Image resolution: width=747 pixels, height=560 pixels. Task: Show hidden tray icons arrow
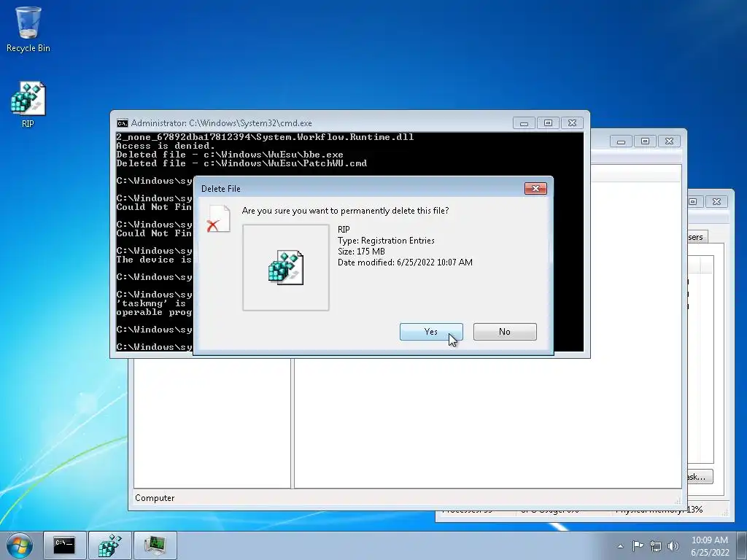point(620,546)
